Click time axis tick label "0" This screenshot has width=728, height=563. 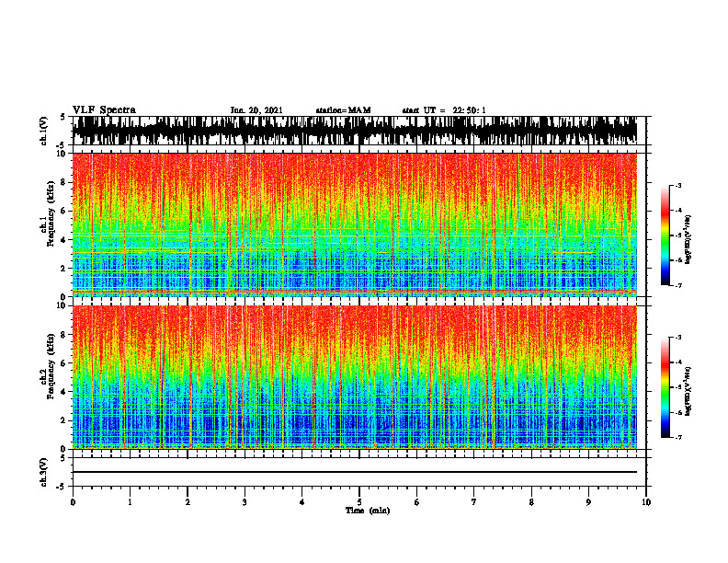[x=73, y=502]
